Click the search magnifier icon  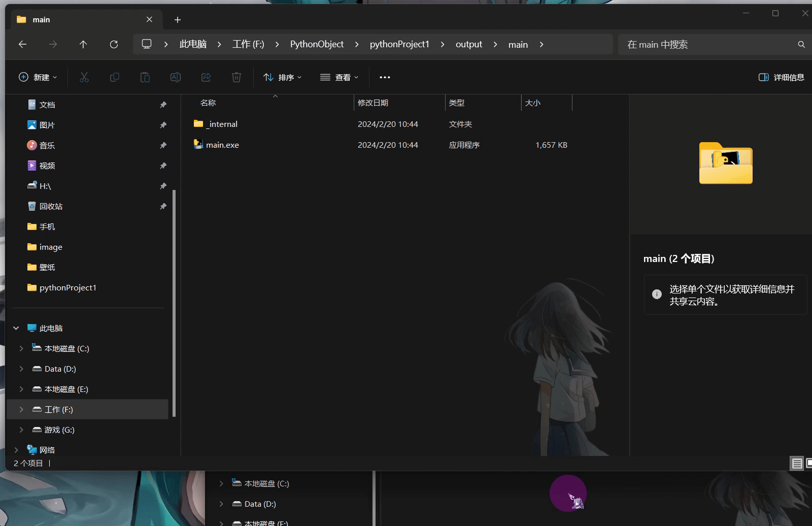click(801, 44)
